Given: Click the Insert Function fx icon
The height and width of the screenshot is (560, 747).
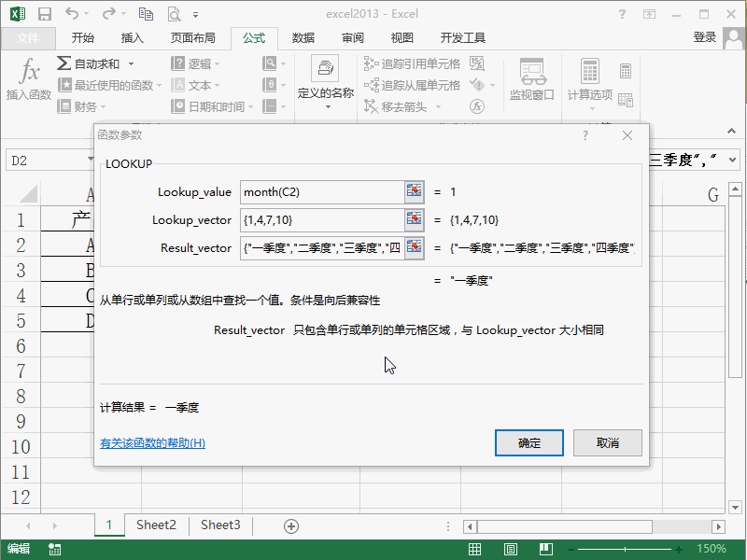Looking at the screenshot, I should (x=29, y=70).
